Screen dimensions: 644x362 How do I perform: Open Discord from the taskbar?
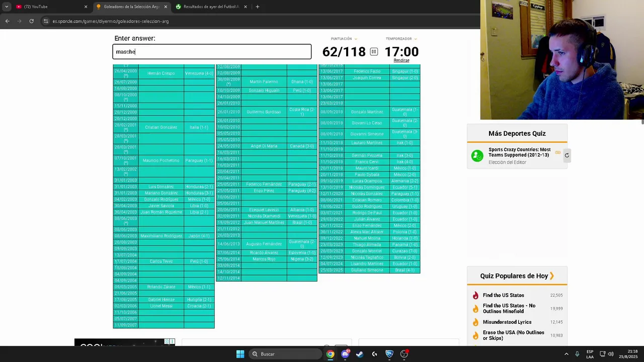(x=345, y=354)
